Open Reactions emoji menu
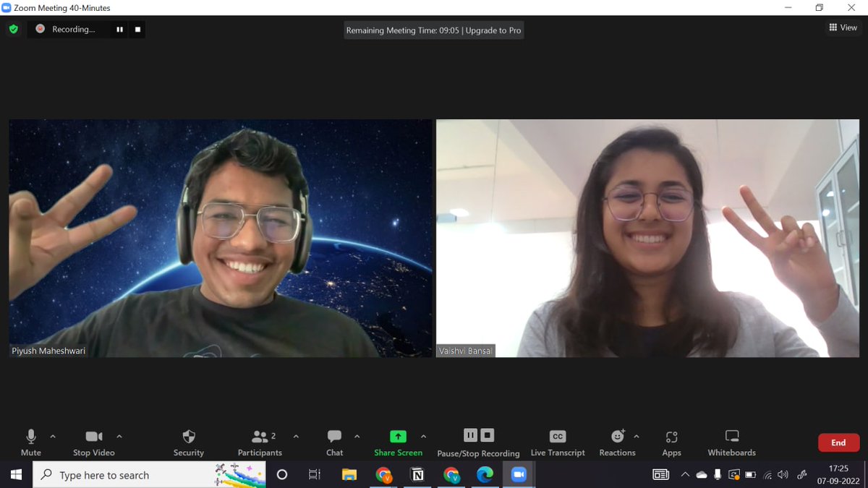The image size is (868, 488). click(x=617, y=442)
